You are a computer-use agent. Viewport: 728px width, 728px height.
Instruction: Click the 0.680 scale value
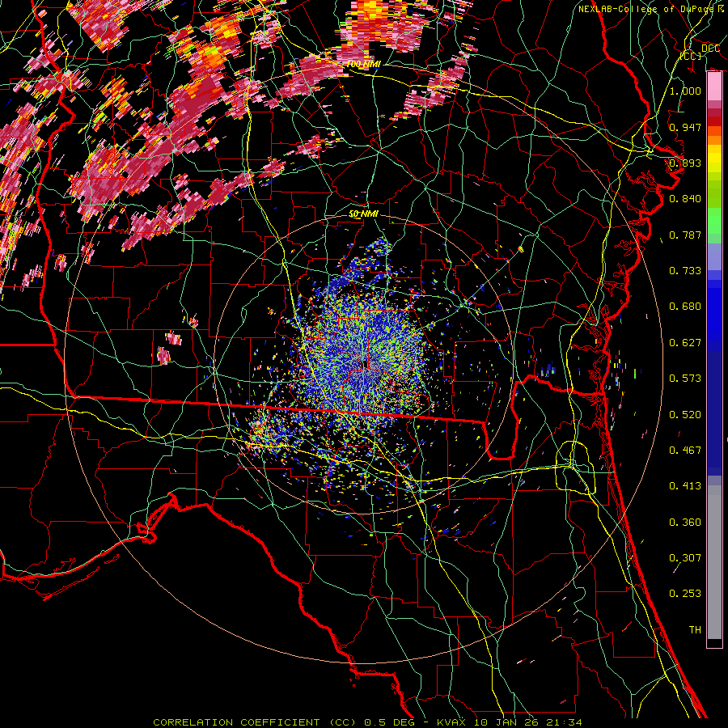685,307
